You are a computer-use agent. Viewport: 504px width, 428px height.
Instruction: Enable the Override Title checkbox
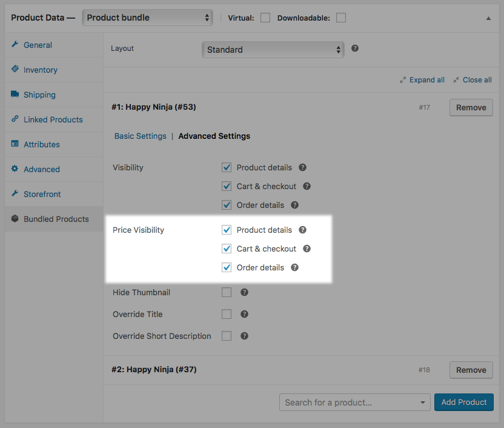click(x=227, y=314)
